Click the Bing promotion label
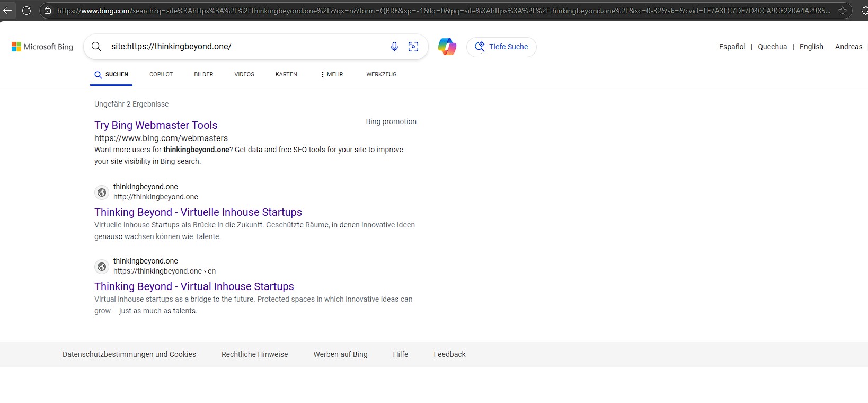The image size is (868, 403). coord(391,121)
